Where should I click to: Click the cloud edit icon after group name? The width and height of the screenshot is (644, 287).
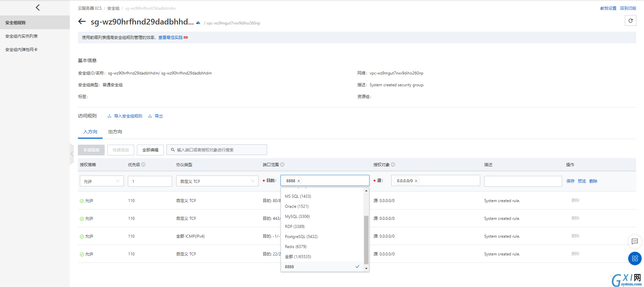(x=198, y=23)
